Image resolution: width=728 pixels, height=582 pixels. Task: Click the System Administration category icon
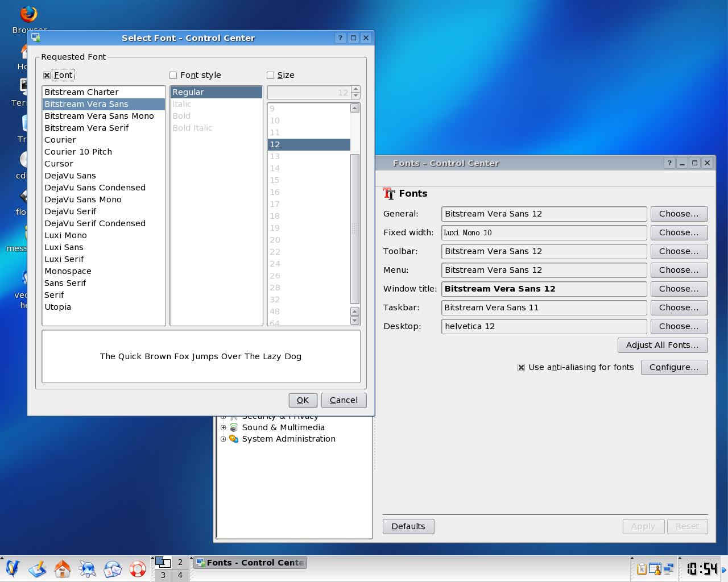coord(233,439)
